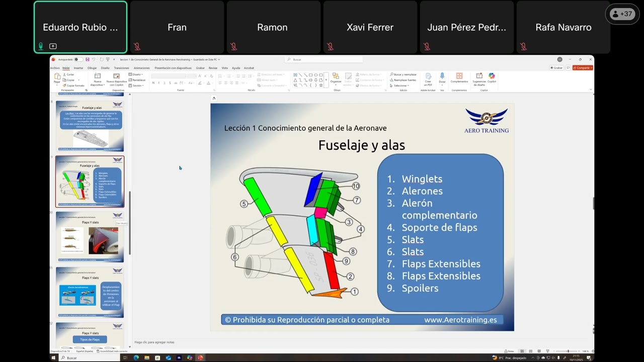
Task: Switch to the Animaciones tab
Action: click(142, 68)
